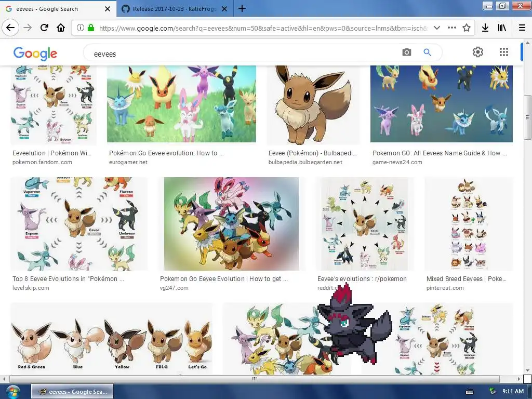Click the bulbapedia.bulbagarden.net source text
This screenshot has height=399, width=532.
[305, 162]
